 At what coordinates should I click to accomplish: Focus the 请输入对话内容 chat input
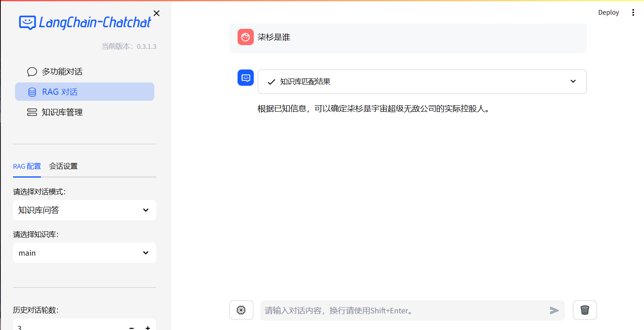point(404,310)
